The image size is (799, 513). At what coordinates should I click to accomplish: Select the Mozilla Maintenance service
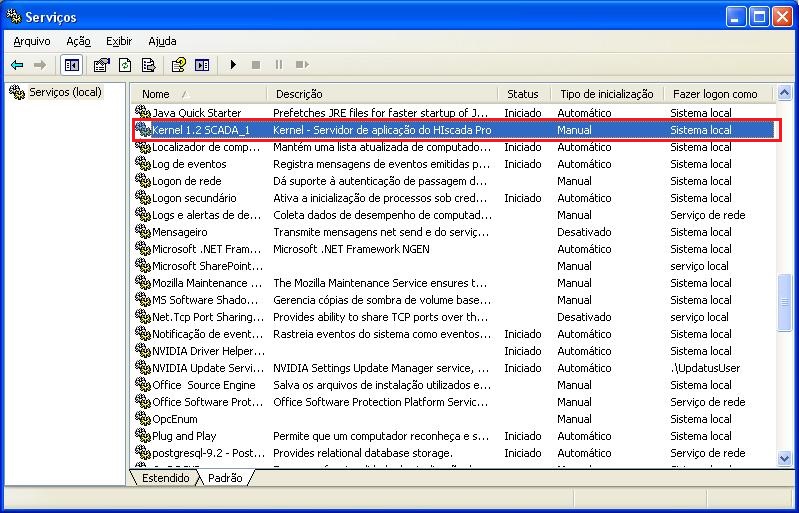point(456,283)
